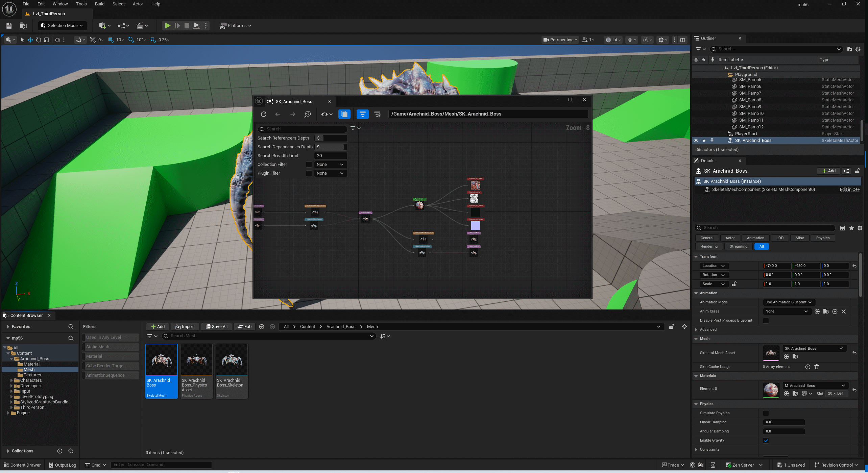
Task: Open the Build menu
Action: tap(99, 4)
